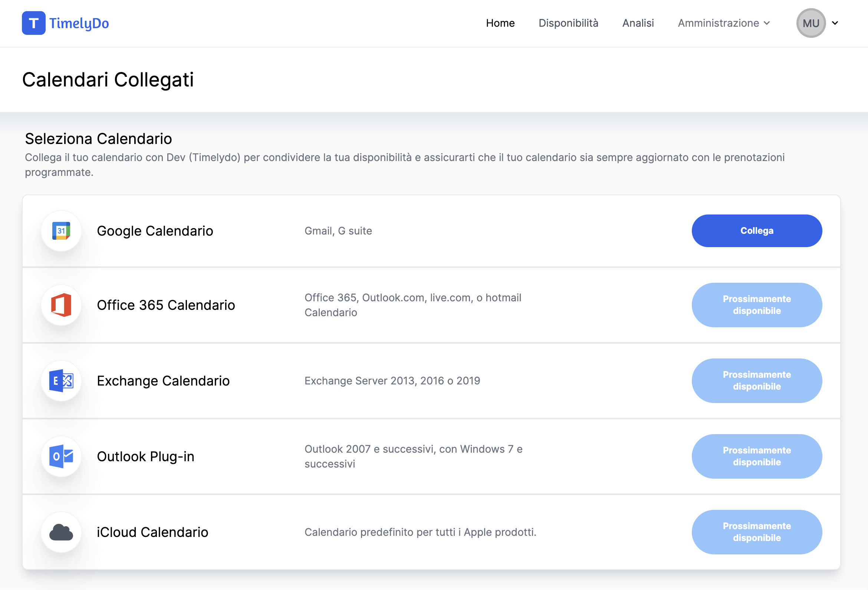Connect Google Calendario with Collega button
The image size is (868, 590).
(x=757, y=231)
